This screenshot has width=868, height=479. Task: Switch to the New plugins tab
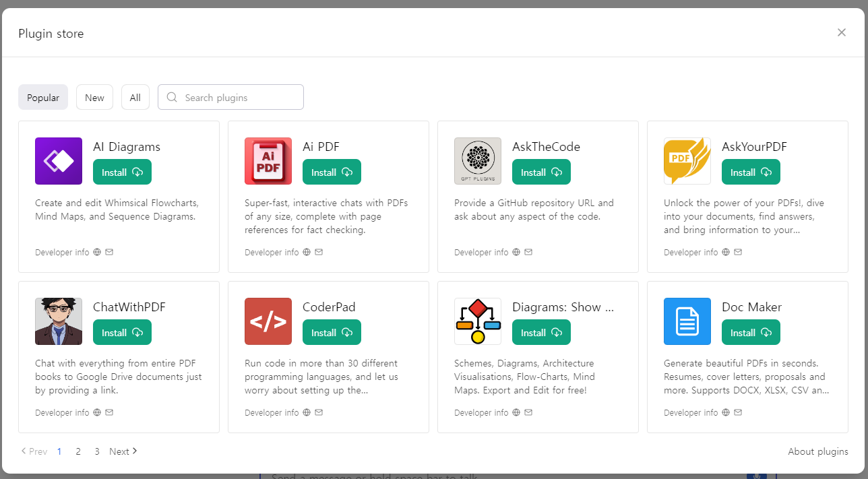(94, 97)
